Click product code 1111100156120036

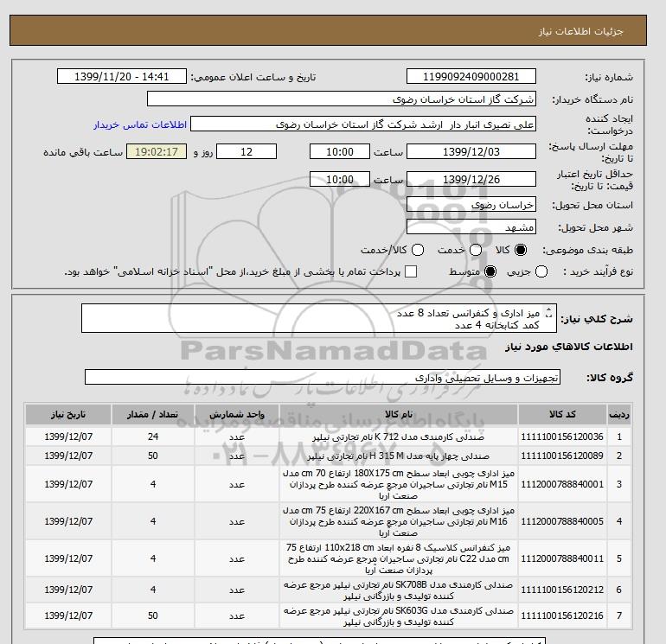coord(562,437)
